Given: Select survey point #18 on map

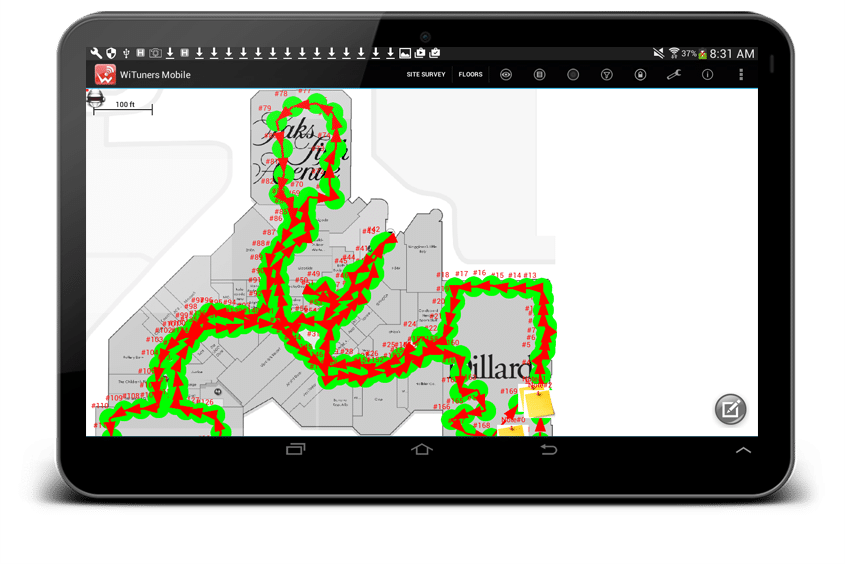Looking at the screenshot, I should click(442, 275).
